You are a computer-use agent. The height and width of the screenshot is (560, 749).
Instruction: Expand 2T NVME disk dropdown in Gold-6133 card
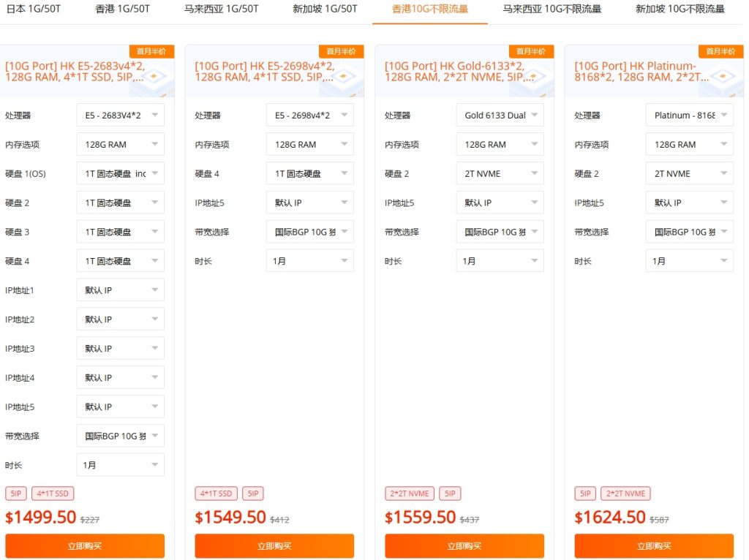(x=500, y=174)
